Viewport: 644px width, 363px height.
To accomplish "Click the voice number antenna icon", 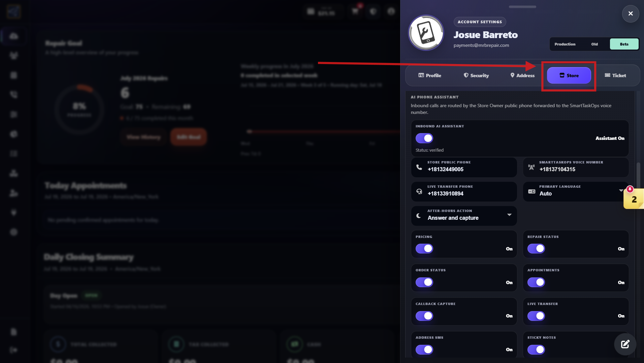I will [531, 167].
